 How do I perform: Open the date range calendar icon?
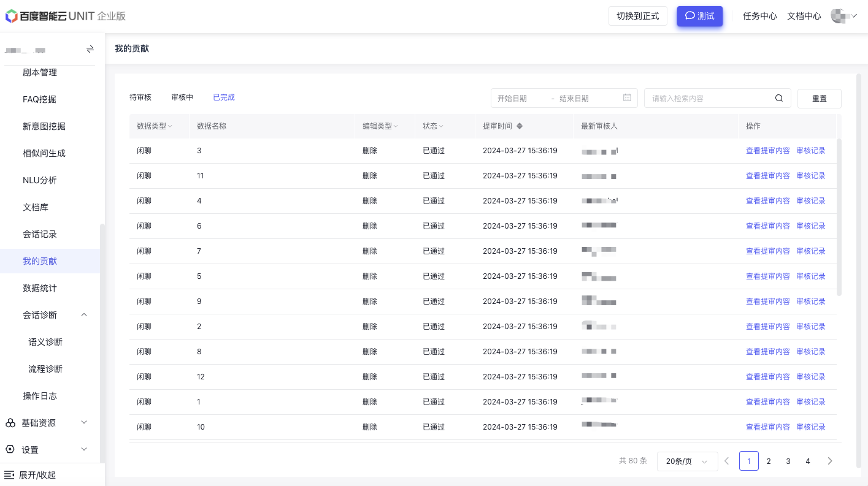(627, 97)
